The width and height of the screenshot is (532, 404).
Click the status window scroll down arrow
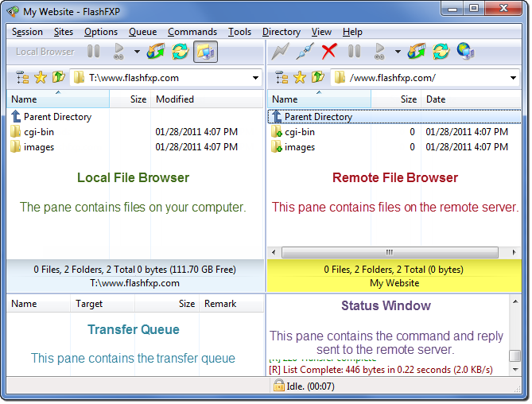tap(515, 369)
